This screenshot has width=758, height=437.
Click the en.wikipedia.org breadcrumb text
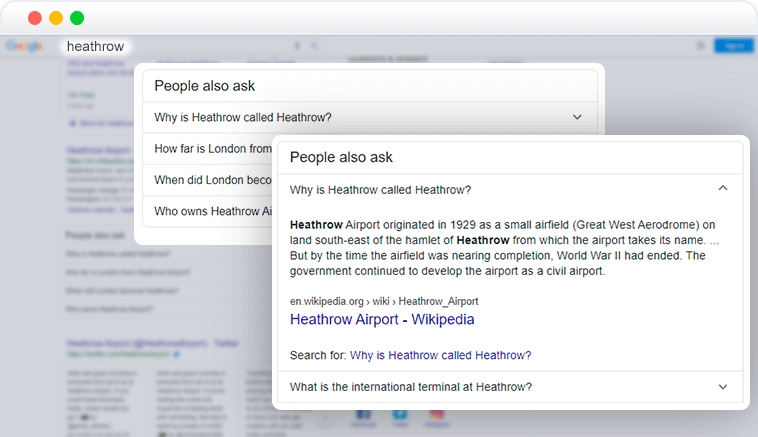coord(384,301)
